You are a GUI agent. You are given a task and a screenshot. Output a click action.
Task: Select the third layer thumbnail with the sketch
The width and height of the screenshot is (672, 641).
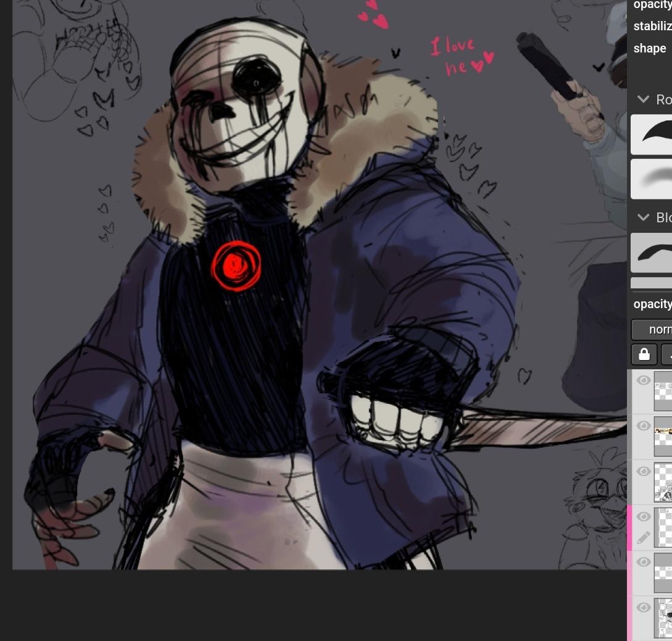(663, 482)
